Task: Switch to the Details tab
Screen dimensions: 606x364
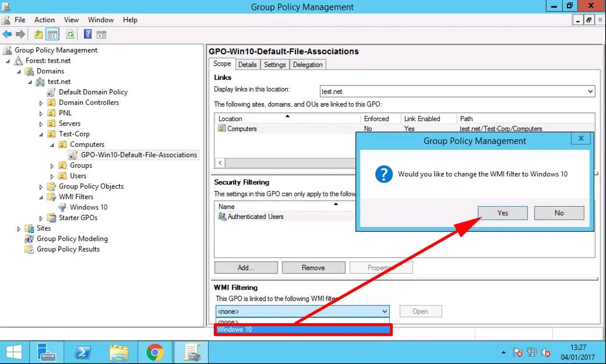Action: (x=247, y=65)
